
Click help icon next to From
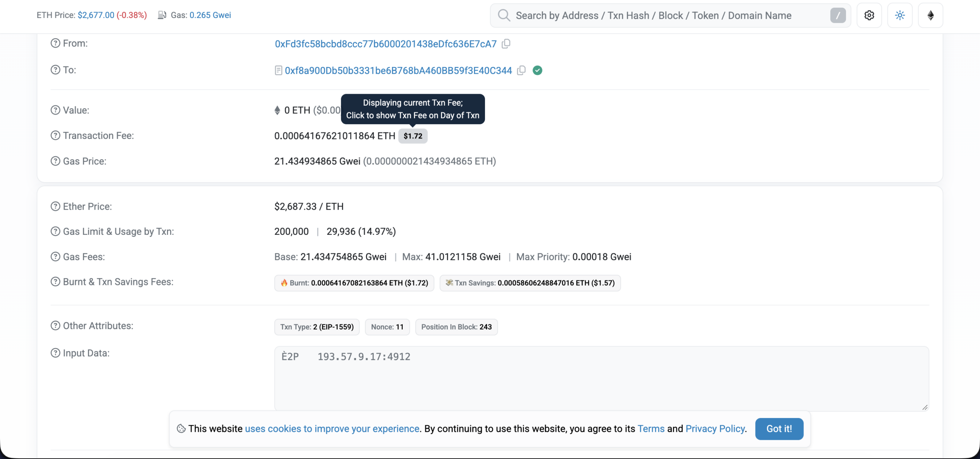[x=56, y=43]
